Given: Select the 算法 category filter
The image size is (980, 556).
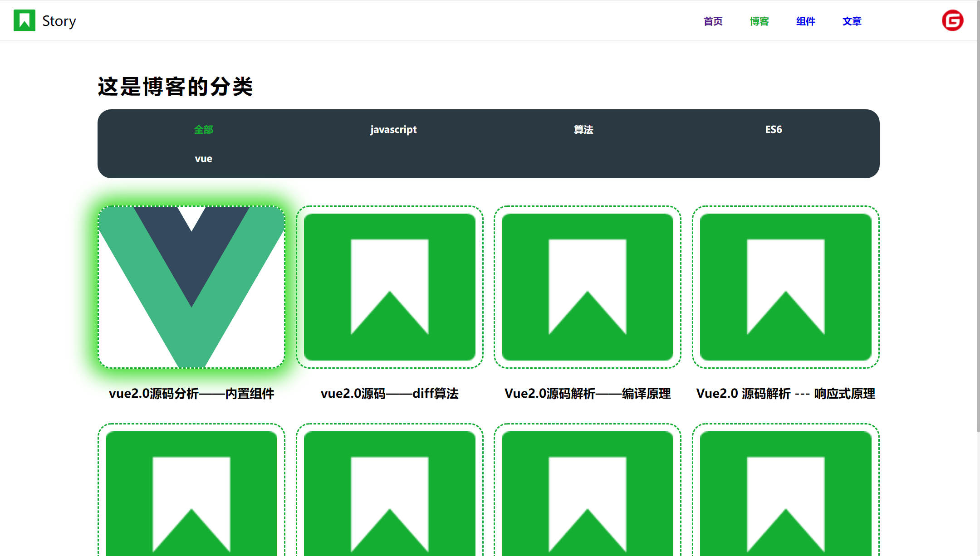Looking at the screenshot, I should 583,129.
